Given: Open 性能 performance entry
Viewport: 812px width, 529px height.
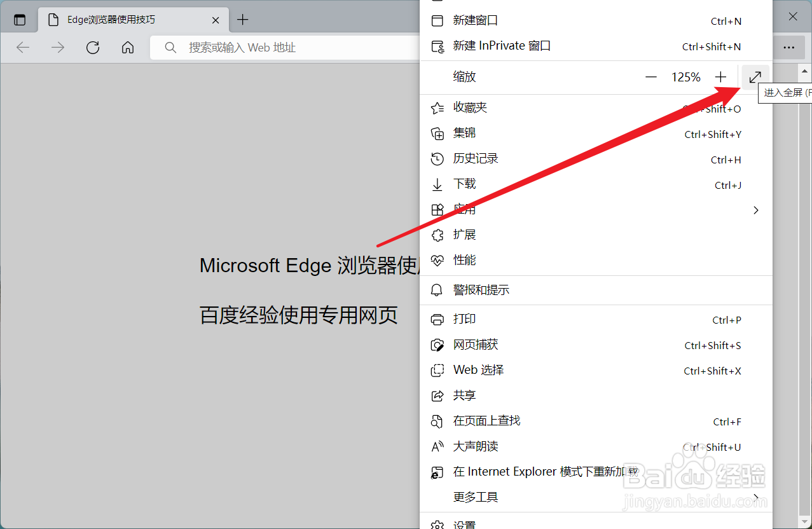Looking at the screenshot, I should (596, 261).
